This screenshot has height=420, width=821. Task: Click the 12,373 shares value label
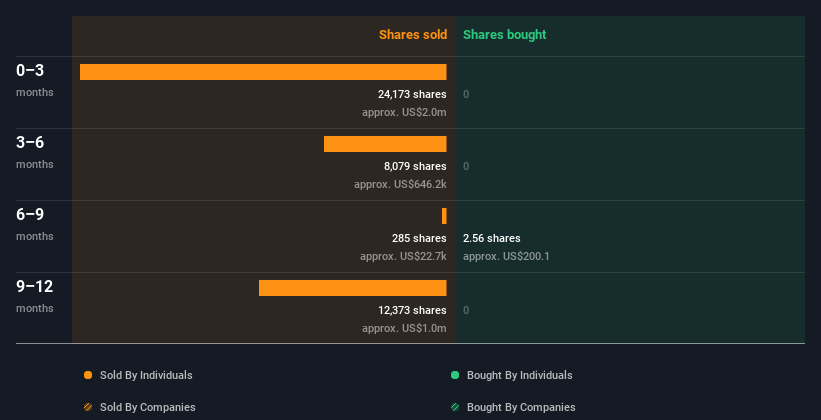[x=412, y=310]
